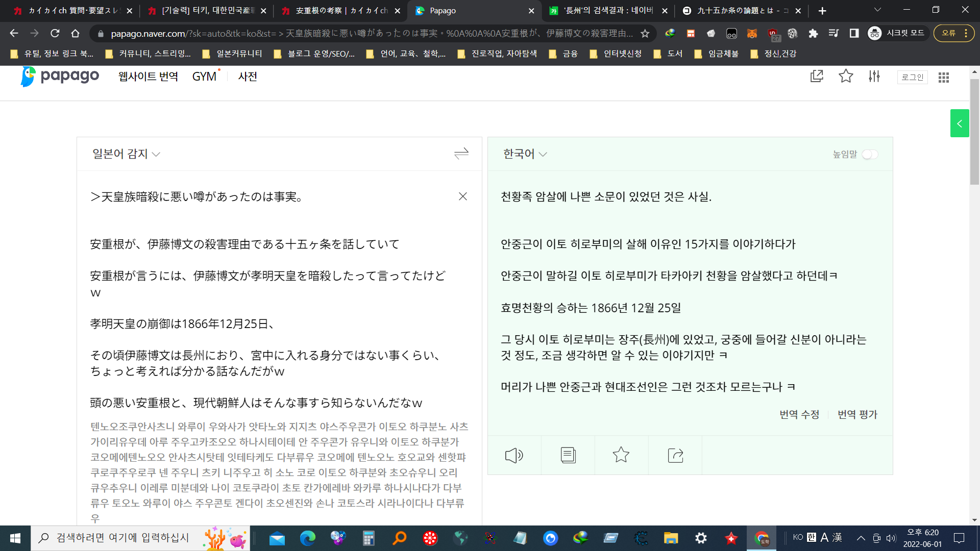Open the 사전 dictionary menu
The width and height of the screenshot is (980, 551).
248,77
